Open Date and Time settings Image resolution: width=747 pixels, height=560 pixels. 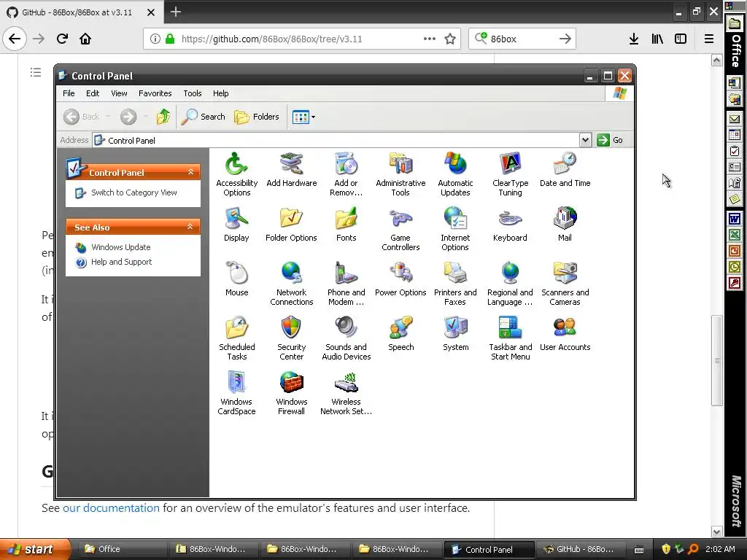pyautogui.click(x=565, y=169)
